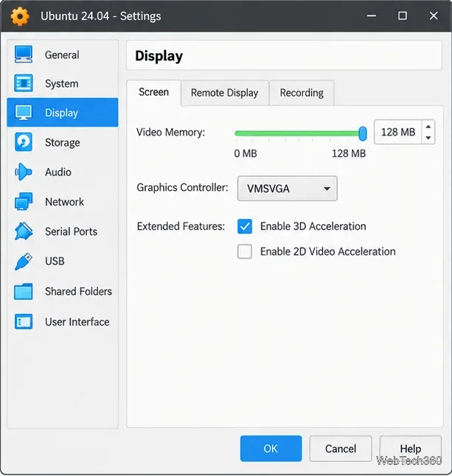This screenshot has height=476, width=452.
Task: Click the 0 MB slider minimum label
Action: point(246,153)
